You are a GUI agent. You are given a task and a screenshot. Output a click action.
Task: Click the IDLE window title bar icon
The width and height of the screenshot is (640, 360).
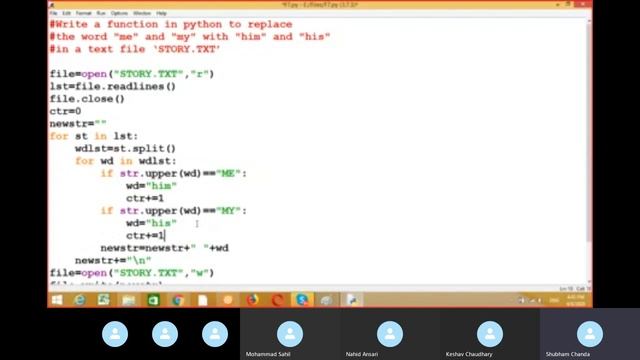tap(52, 5)
